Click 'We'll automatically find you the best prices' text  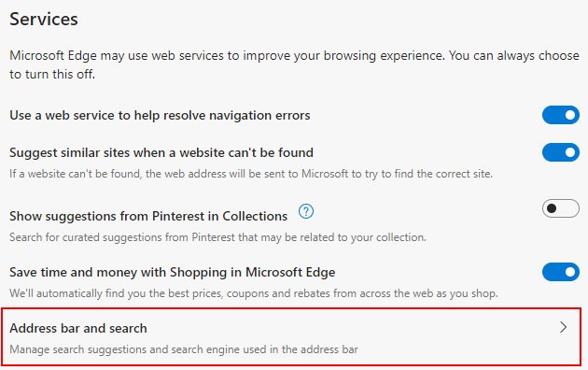[x=254, y=293]
